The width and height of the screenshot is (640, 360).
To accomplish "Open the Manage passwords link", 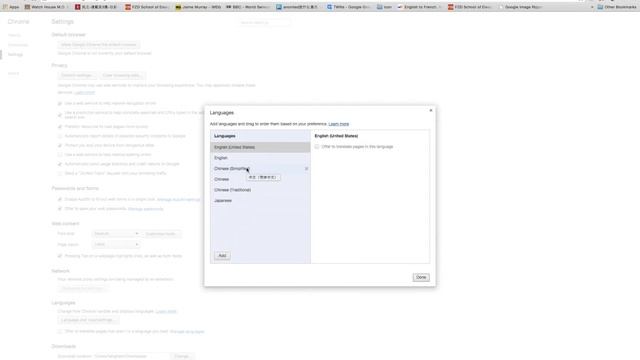I will (x=146, y=209).
